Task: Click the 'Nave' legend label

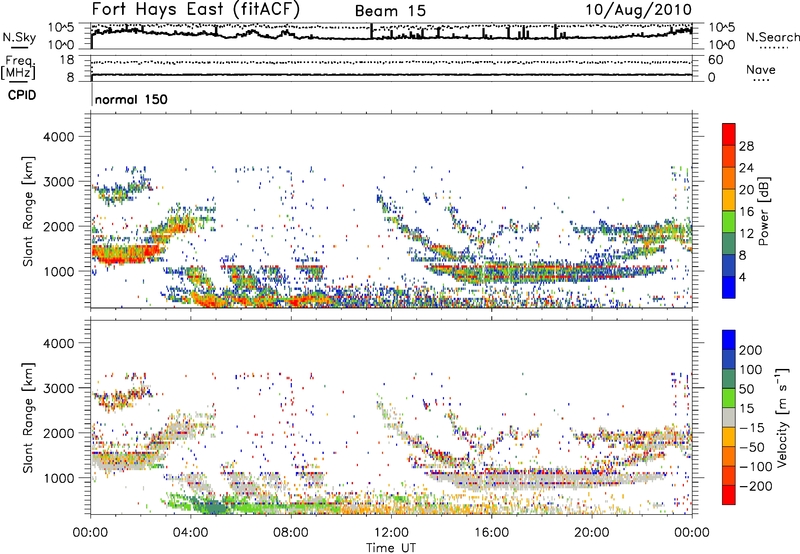Action: (761, 70)
